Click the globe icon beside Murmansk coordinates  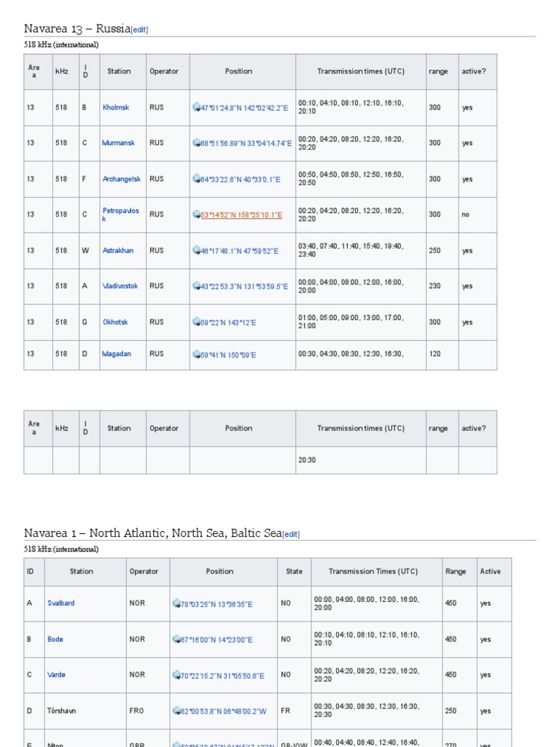coord(196,143)
